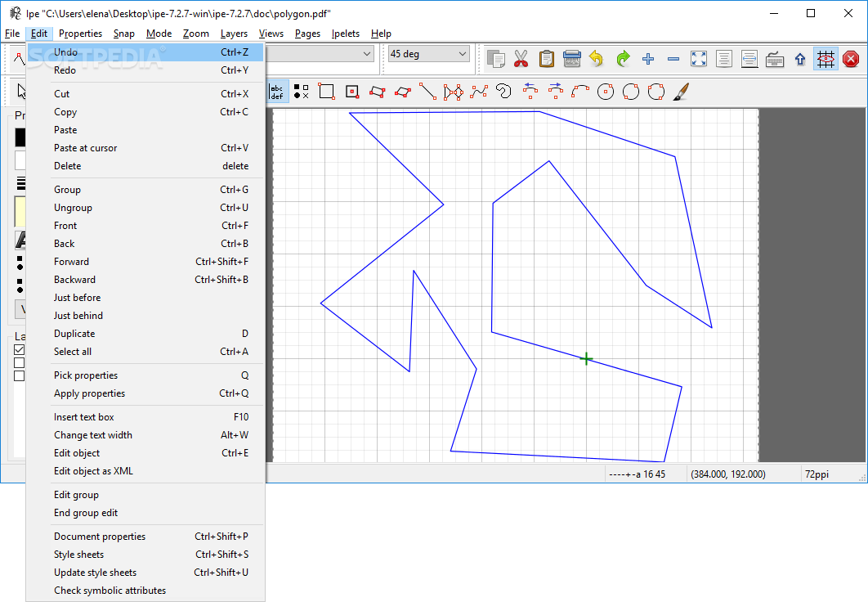868x602 pixels.
Task: Choose Select all menu entry
Action: pyautogui.click(x=145, y=352)
